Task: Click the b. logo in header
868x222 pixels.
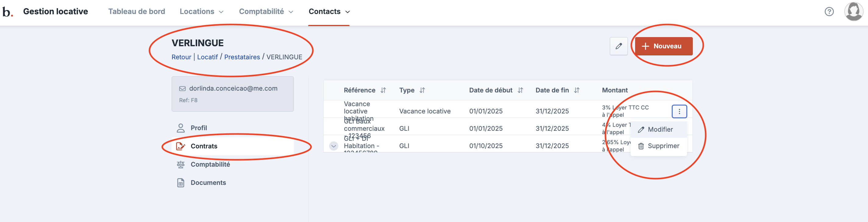Action: [x=7, y=12]
